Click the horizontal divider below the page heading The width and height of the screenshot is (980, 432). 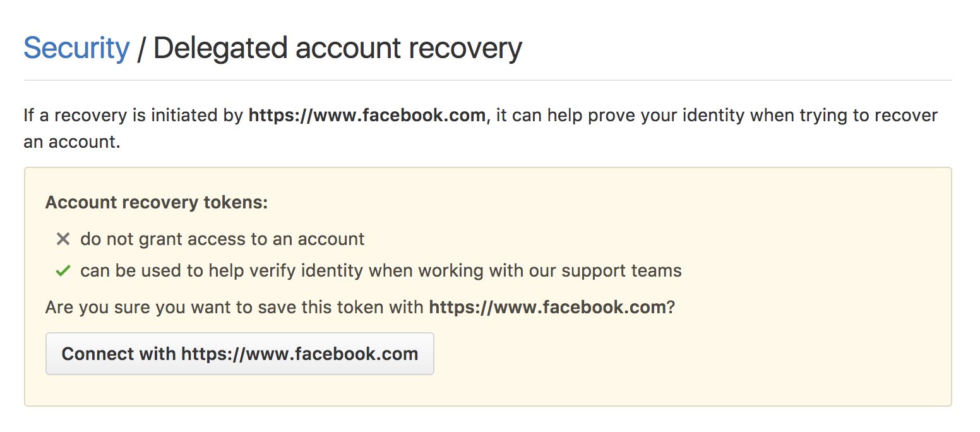point(487,81)
